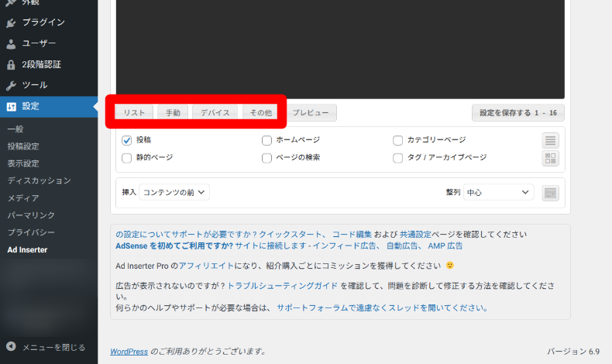Click the grid icon beside タグ / アーカイブページ

point(550,159)
